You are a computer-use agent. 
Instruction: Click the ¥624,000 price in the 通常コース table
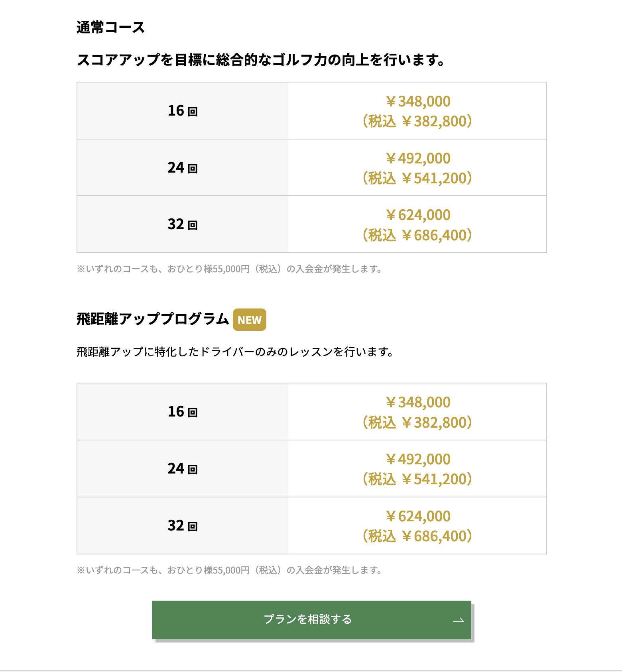point(417,215)
